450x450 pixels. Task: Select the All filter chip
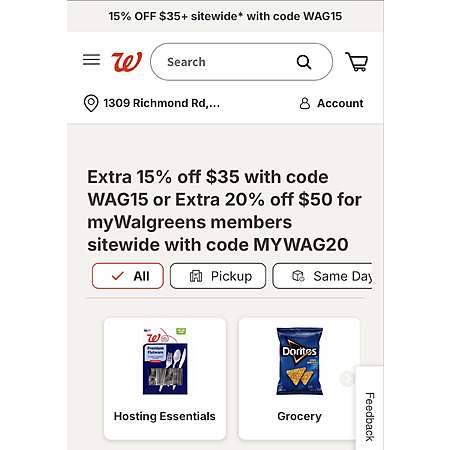coord(128,276)
